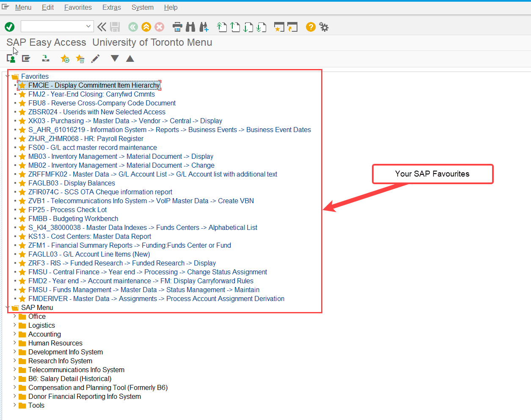Open the Extras menu
The width and height of the screenshot is (531, 420).
[x=112, y=7]
